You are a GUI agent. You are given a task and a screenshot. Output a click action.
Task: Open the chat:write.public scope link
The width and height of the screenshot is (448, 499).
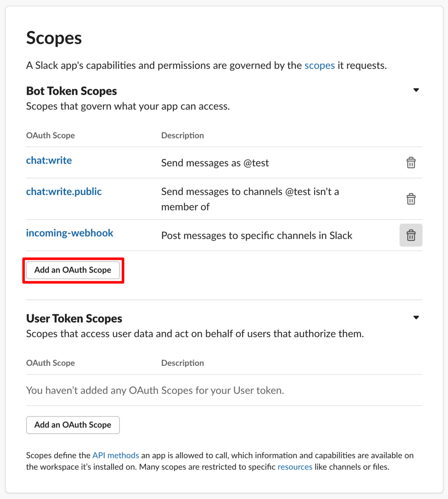(64, 192)
